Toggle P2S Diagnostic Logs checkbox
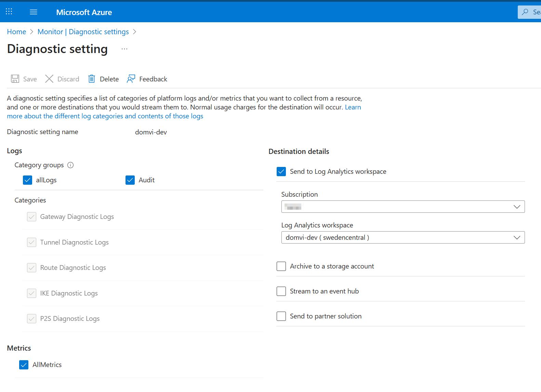Image resolution: width=541 pixels, height=392 pixels. (31, 318)
